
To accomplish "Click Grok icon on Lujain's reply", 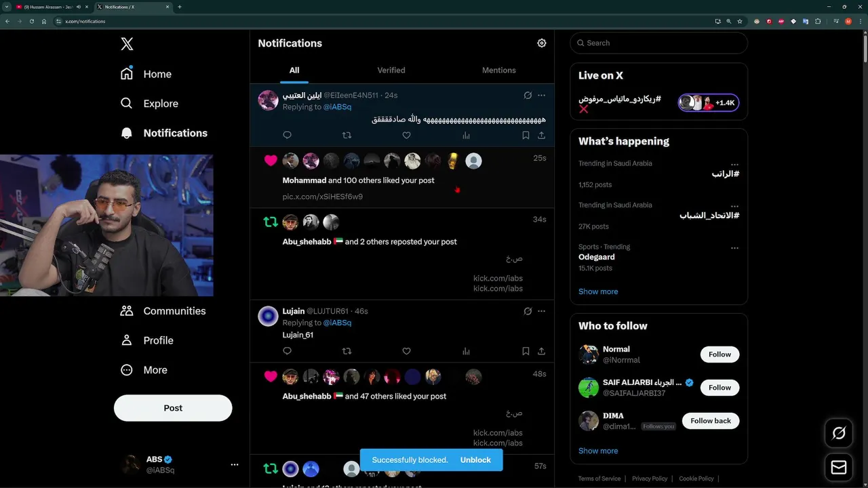I will click(x=528, y=311).
